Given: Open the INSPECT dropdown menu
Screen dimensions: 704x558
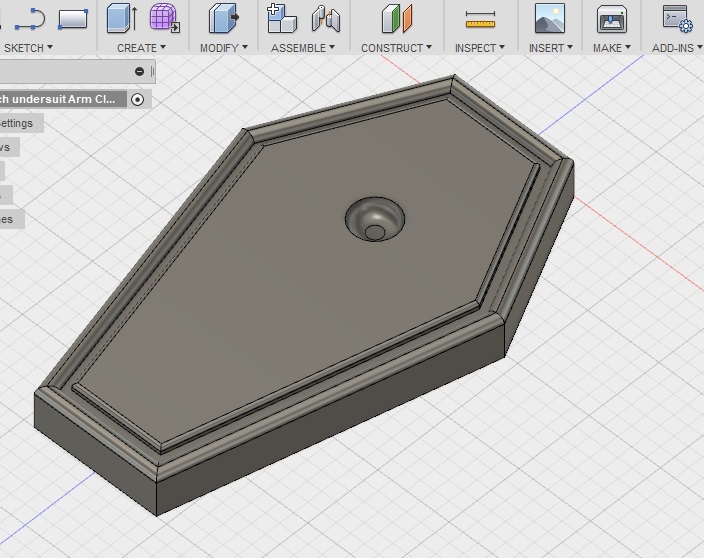Looking at the screenshot, I should pos(479,47).
